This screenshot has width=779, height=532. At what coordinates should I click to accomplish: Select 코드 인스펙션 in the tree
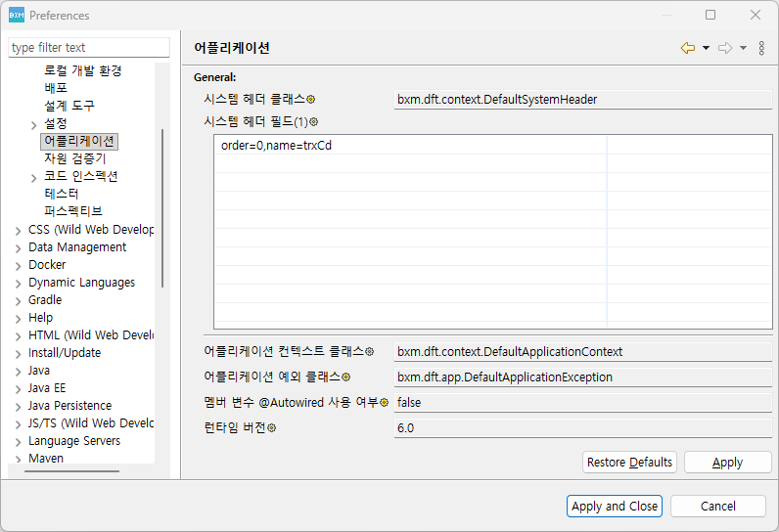tap(81, 176)
